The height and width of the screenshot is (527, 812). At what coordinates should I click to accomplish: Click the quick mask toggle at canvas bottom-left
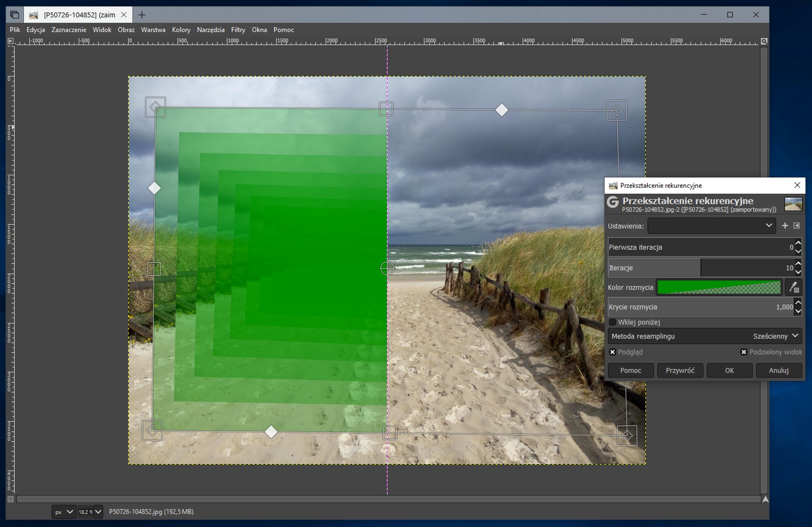pyautogui.click(x=11, y=499)
